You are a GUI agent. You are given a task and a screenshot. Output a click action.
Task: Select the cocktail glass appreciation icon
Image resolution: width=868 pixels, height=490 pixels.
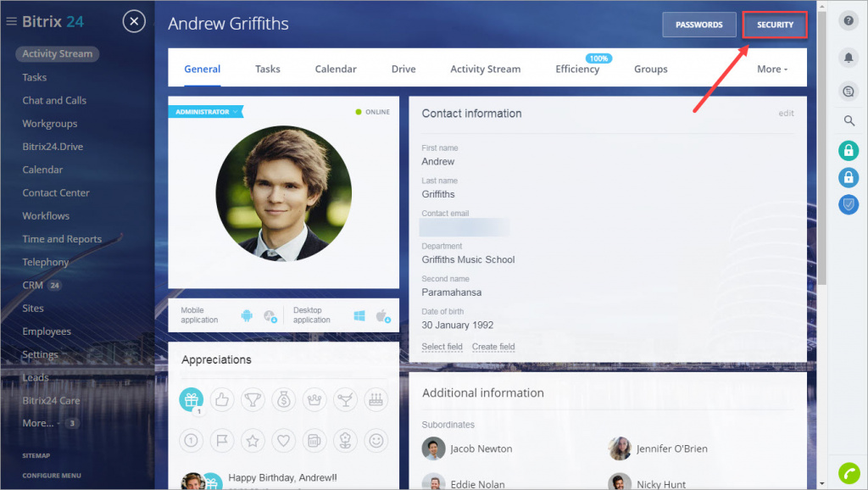[346, 399]
